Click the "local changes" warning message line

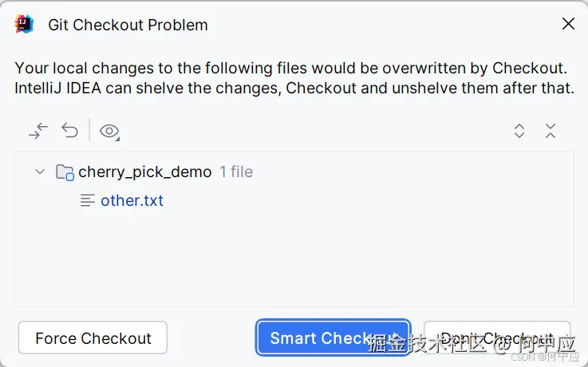[x=290, y=68]
